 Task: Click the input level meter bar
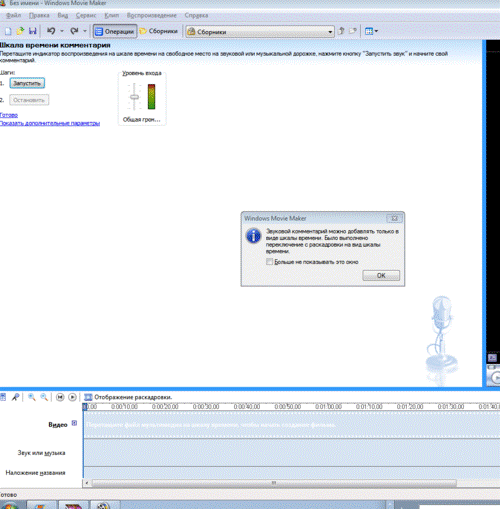[x=151, y=97]
